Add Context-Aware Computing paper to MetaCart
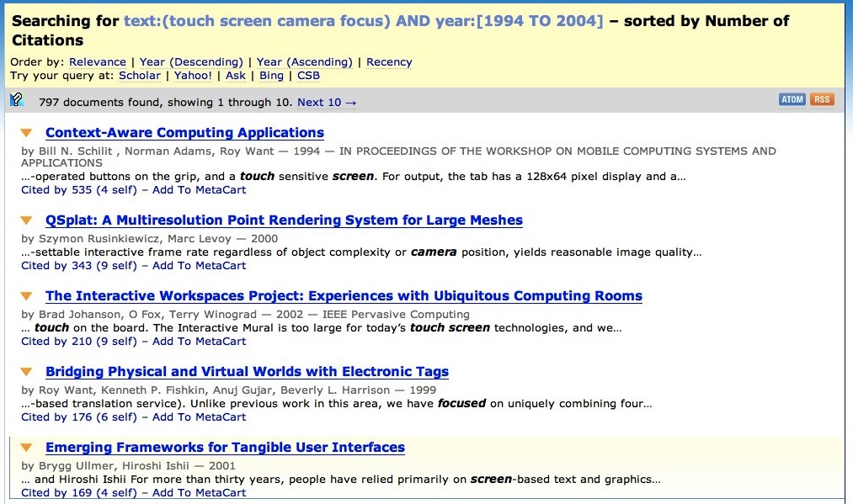Image resolution: width=853 pixels, height=504 pixels. 199,190
